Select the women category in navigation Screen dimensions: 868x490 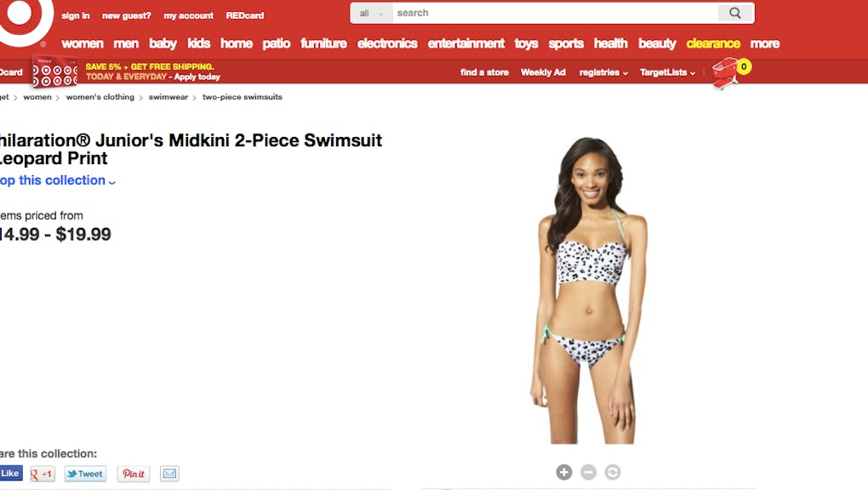point(83,43)
